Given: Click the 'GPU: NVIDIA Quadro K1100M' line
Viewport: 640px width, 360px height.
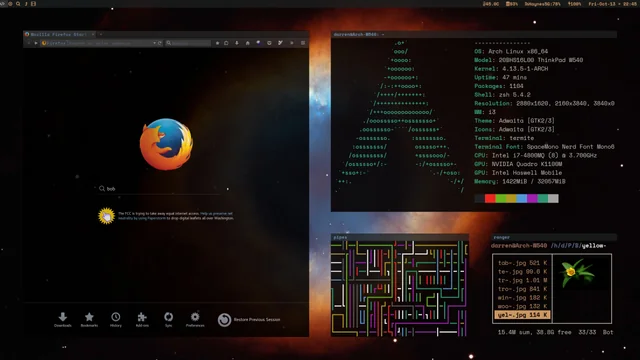Looking at the screenshot, I should click(518, 164).
